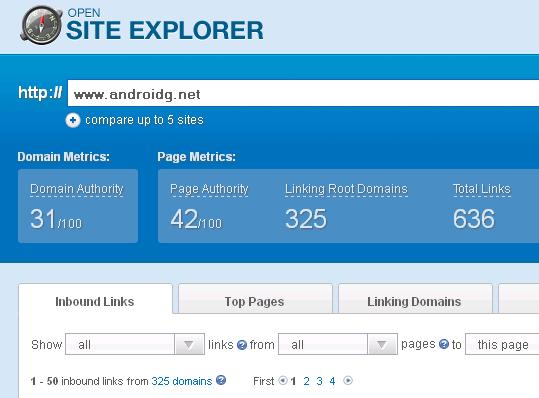Expand the from pages dropdown
539x398 pixels.
338,344
